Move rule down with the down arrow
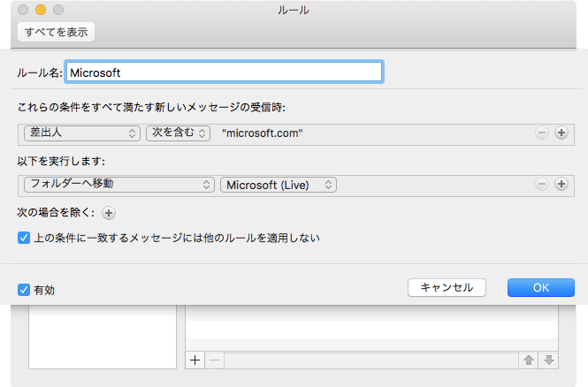This screenshot has width=588, height=387. click(548, 360)
